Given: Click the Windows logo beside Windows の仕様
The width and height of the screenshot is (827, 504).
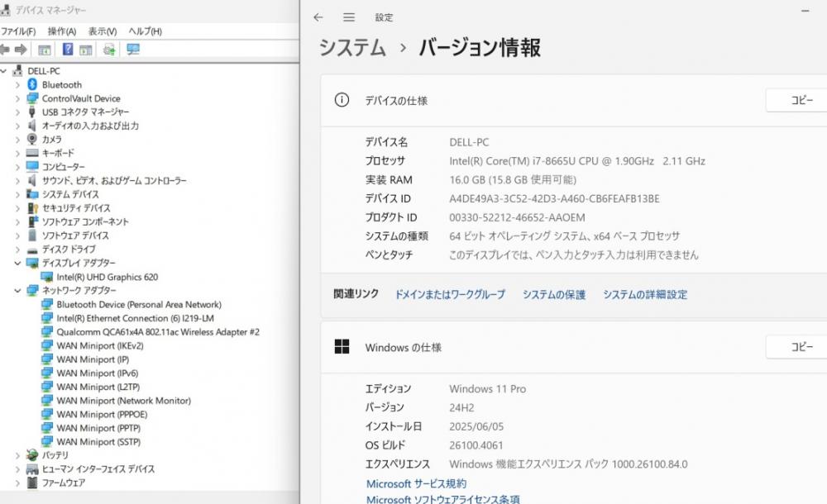Looking at the screenshot, I should pos(342,346).
